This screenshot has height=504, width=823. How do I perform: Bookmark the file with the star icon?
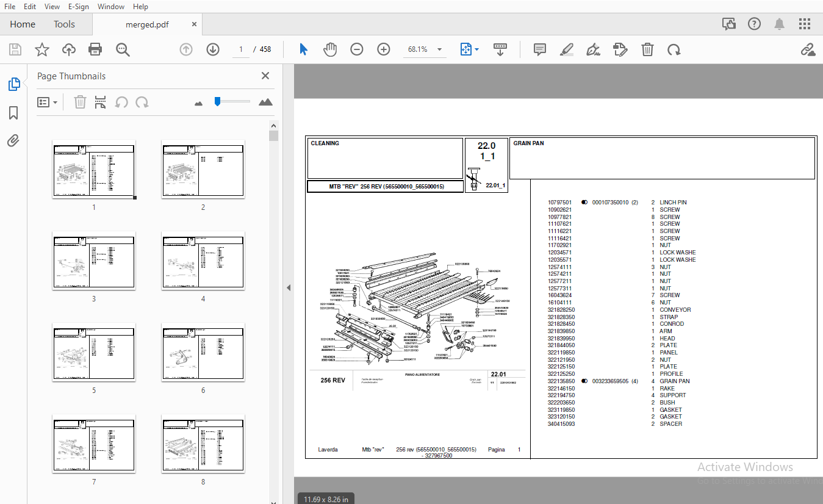[x=41, y=49]
